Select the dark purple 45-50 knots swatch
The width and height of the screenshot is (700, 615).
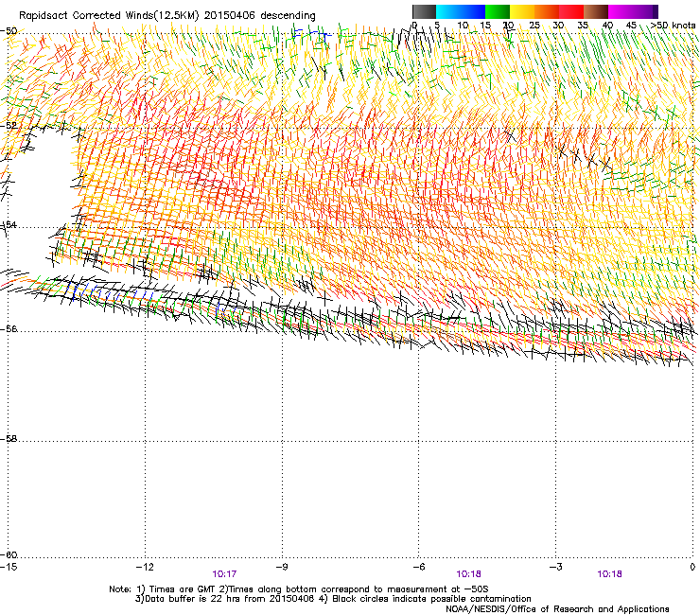[x=645, y=11]
